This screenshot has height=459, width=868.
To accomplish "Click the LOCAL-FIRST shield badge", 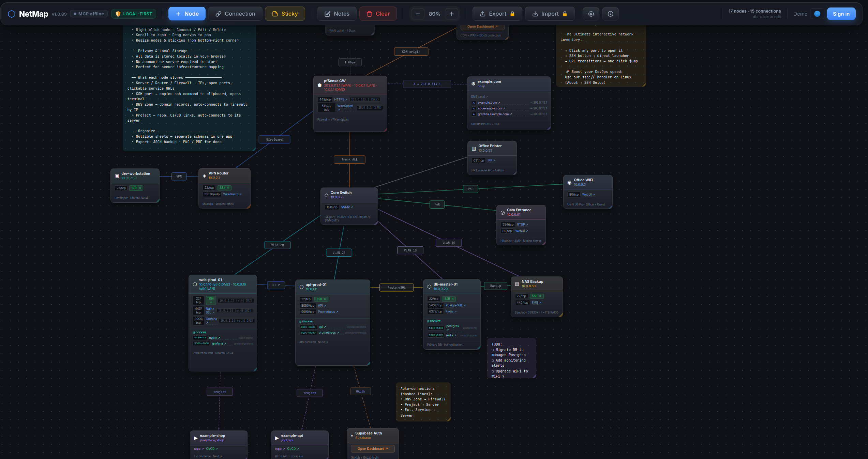I will click(134, 14).
